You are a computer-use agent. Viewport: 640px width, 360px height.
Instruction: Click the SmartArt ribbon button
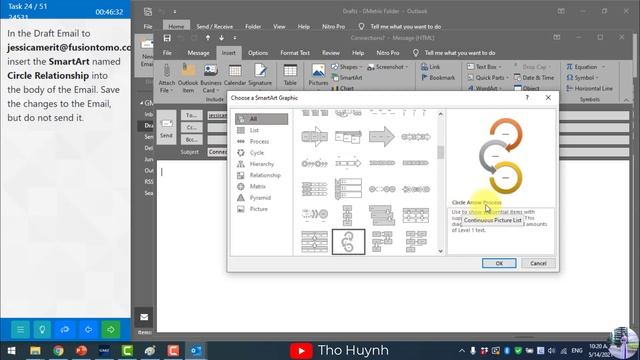[347, 78]
